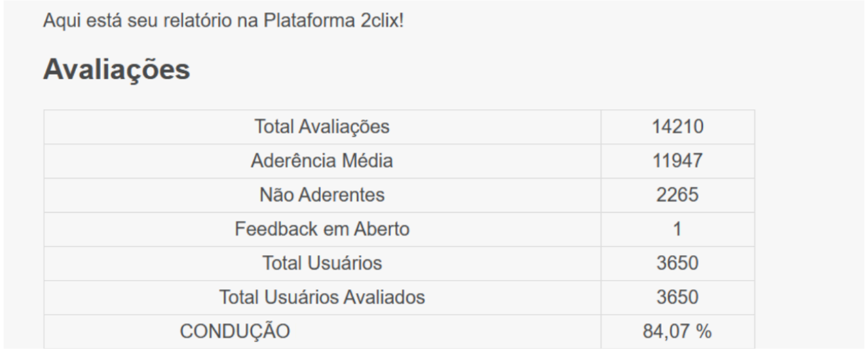Click the value 11947 in the table

[678, 161]
